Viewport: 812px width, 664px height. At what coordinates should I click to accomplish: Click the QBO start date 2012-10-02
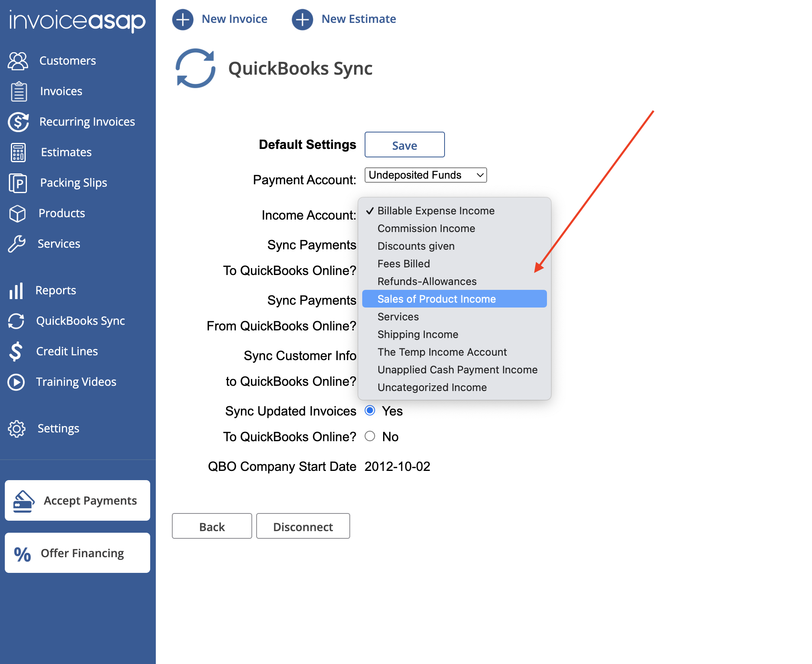click(397, 466)
